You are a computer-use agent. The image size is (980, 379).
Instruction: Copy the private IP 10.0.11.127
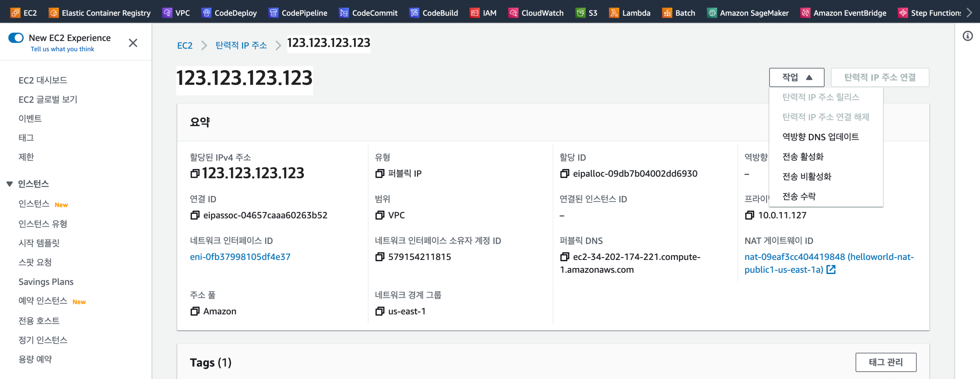click(749, 215)
